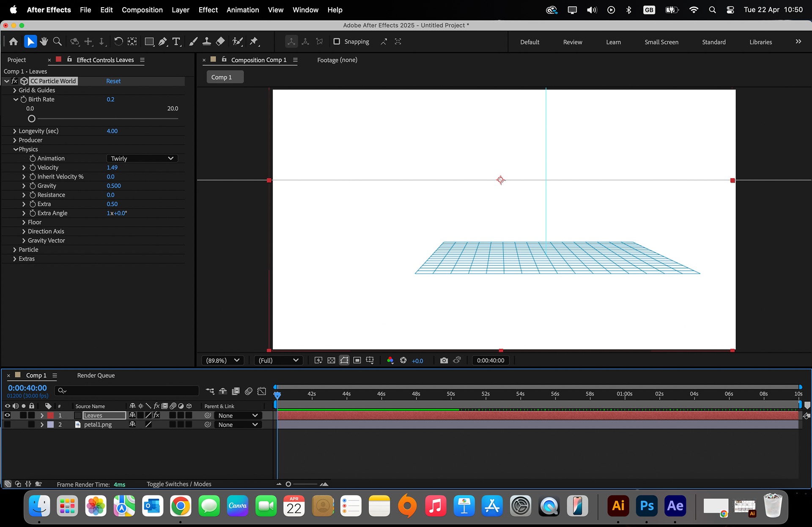812x527 pixels.
Task: Select the Selection arrow tool
Action: coord(30,41)
